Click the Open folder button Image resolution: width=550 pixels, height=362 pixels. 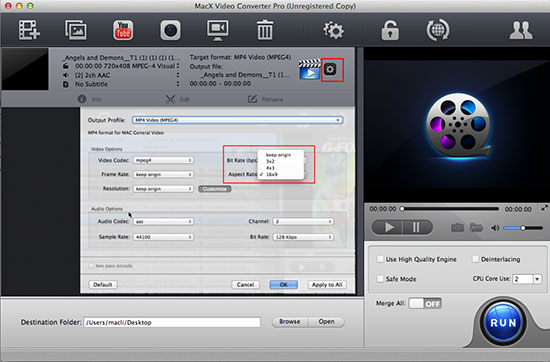pyautogui.click(x=326, y=322)
